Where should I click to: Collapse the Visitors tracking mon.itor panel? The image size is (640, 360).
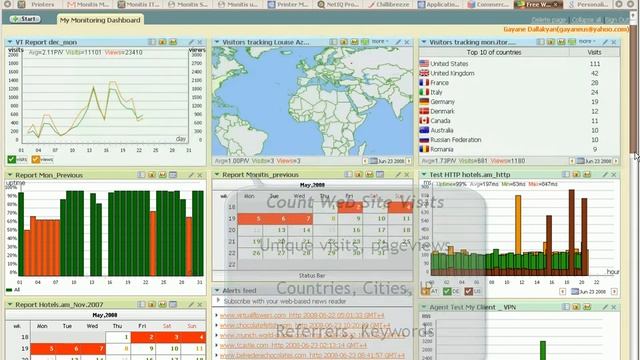coord(424,42)
